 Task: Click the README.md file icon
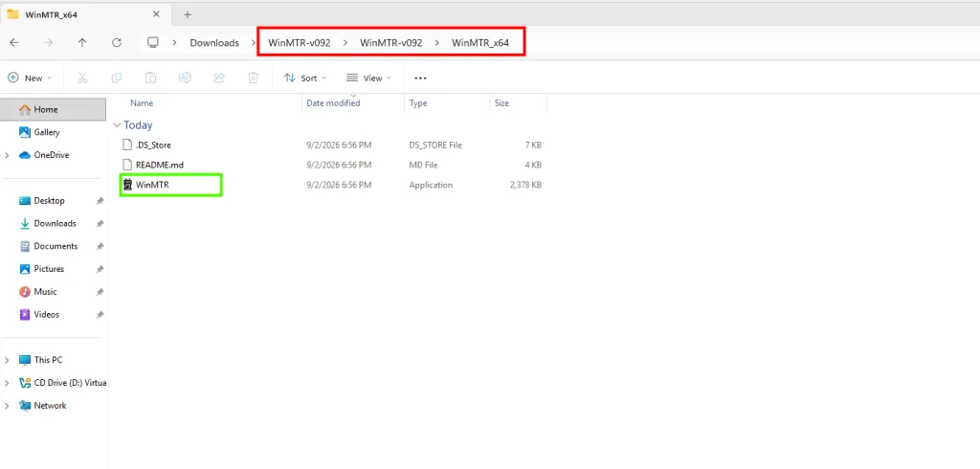pyautogui.click(x=128, y=165)
